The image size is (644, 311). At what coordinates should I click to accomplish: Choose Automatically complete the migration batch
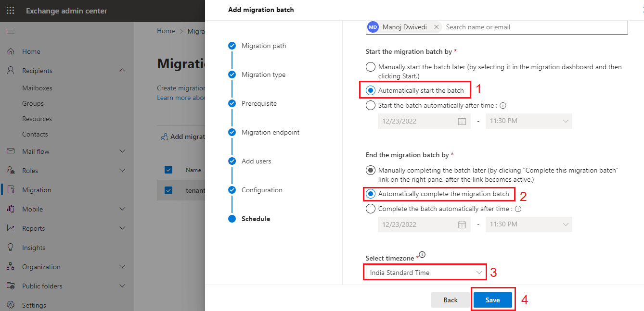(371, 194)
